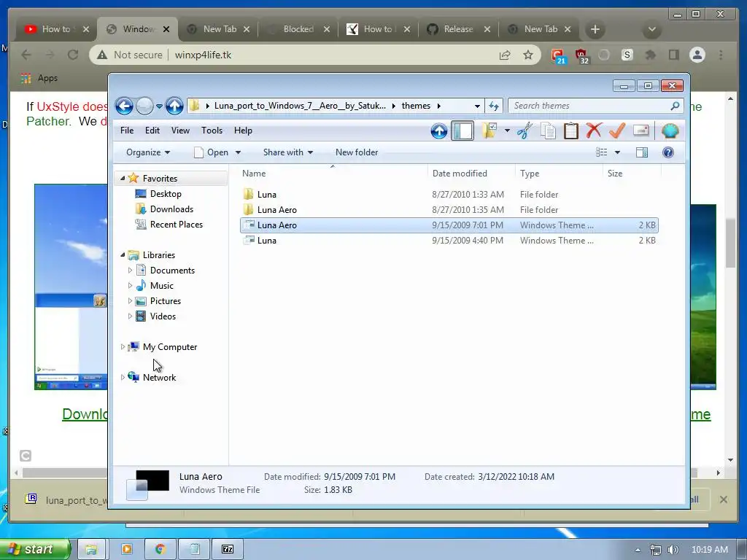Select Videos library in navigation pane
This screenshot has height=560, width=747.
click(163, 316)
